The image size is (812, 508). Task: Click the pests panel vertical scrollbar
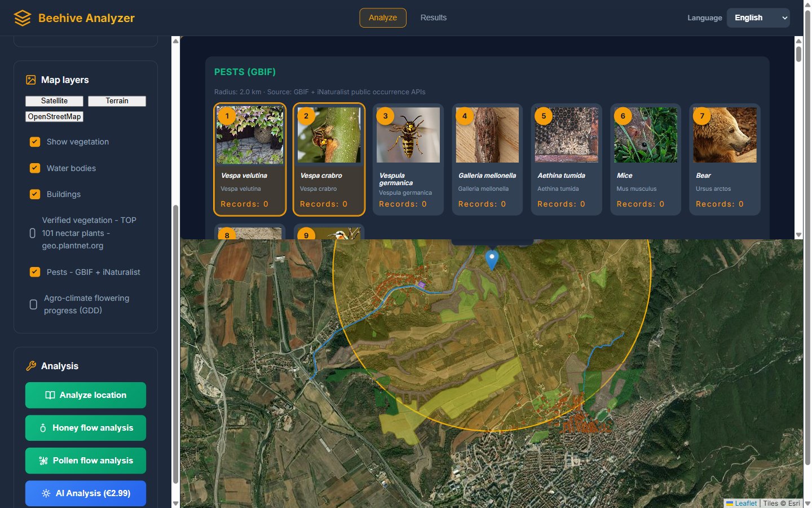(x=798, y=138)
